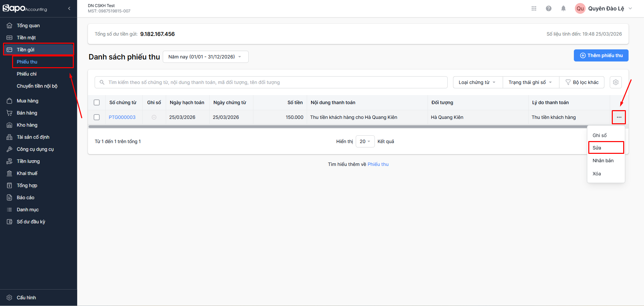This screenshot has height=306, width=644.
Task: Open voucher link PTG000003
Action: pos(122,117)
